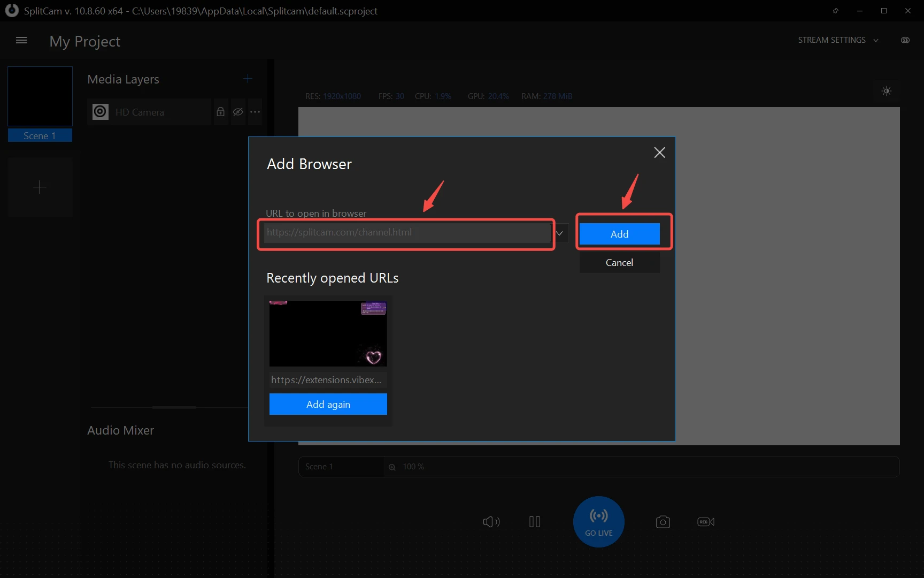
Task: Take a snapshot with the camera icon
Action: (663, 522)
